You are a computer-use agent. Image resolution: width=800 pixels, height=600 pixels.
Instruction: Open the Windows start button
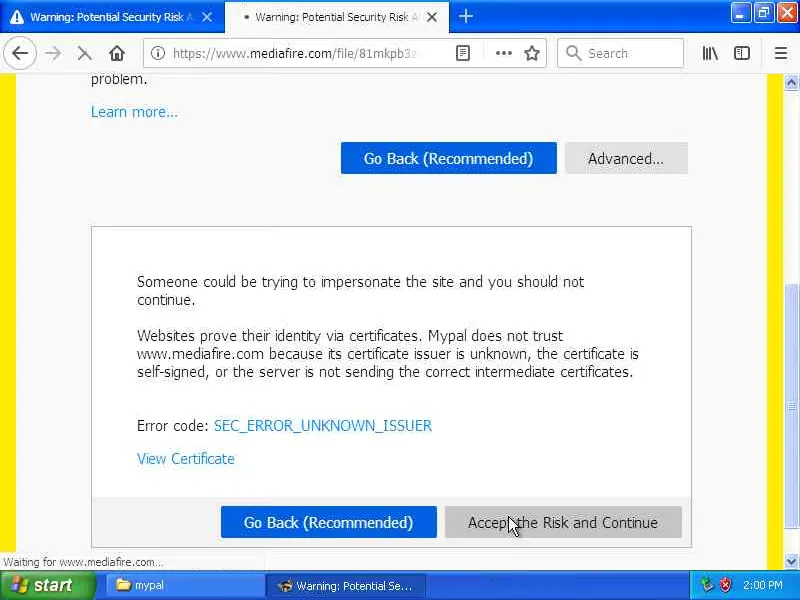pos(48,585)
